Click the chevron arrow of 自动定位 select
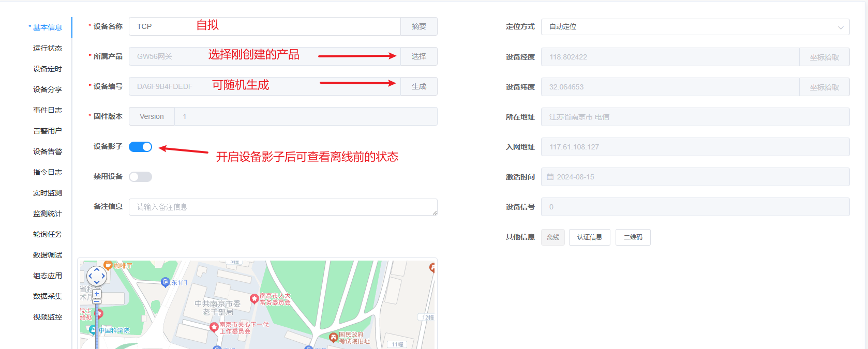The height and width of the screenshot is (349, 868). click(841, 27)
